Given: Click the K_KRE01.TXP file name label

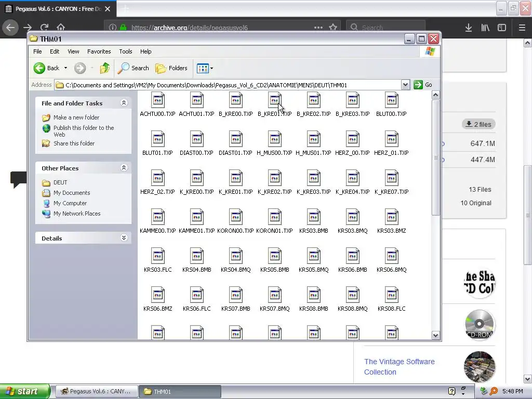Looking at the screenshot, I should tap(236, 192).
